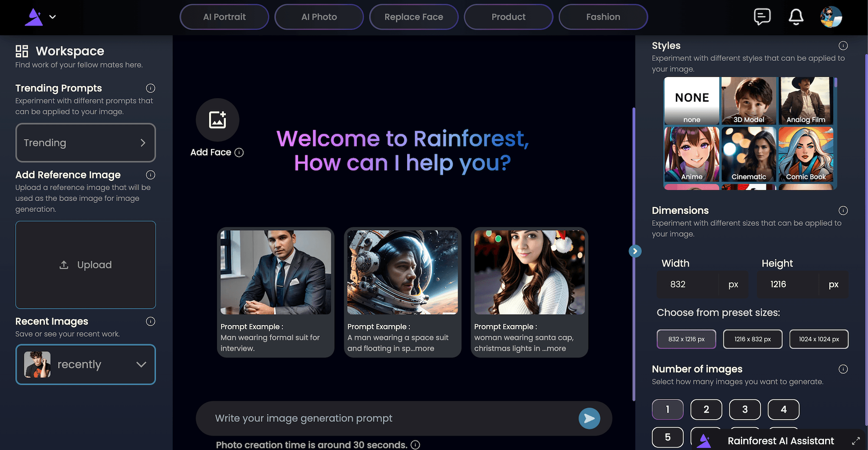Choose the Comic Book style

(x=806, y=154)
